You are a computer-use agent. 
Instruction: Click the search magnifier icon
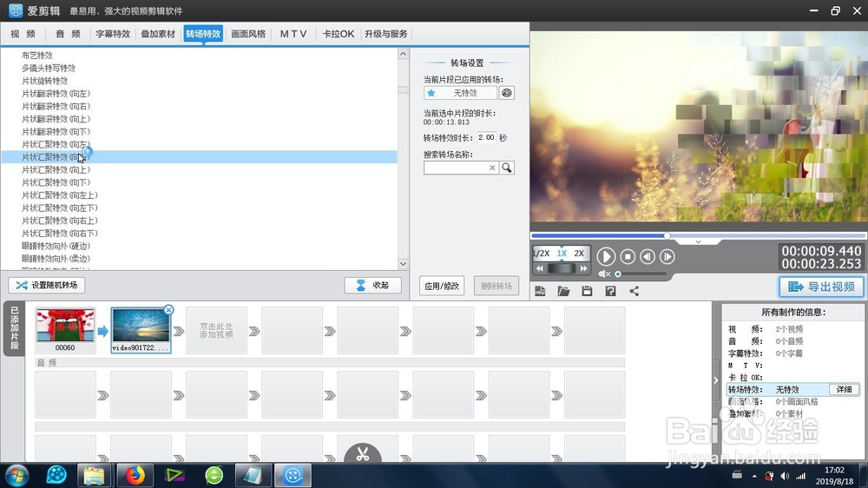pos(507,168)
